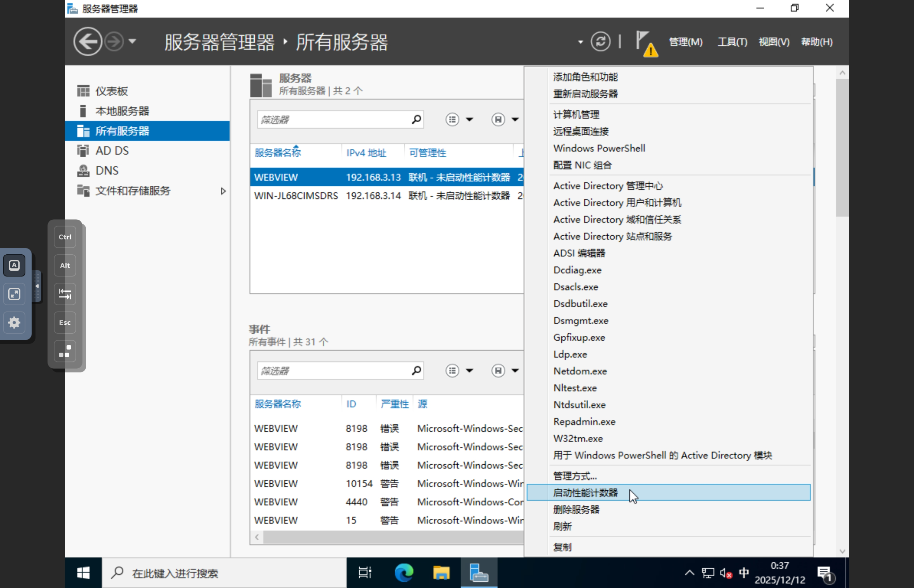Click the events 筛选器 input field
This screenshot has width=914, height=588.
(x=332, y=371)
